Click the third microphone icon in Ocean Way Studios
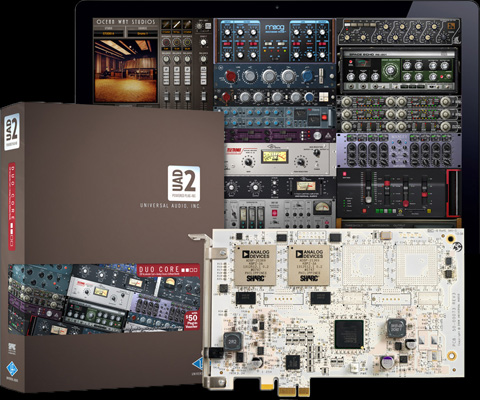The height and width of the screenshot is (400, 480). click(188, 25)
